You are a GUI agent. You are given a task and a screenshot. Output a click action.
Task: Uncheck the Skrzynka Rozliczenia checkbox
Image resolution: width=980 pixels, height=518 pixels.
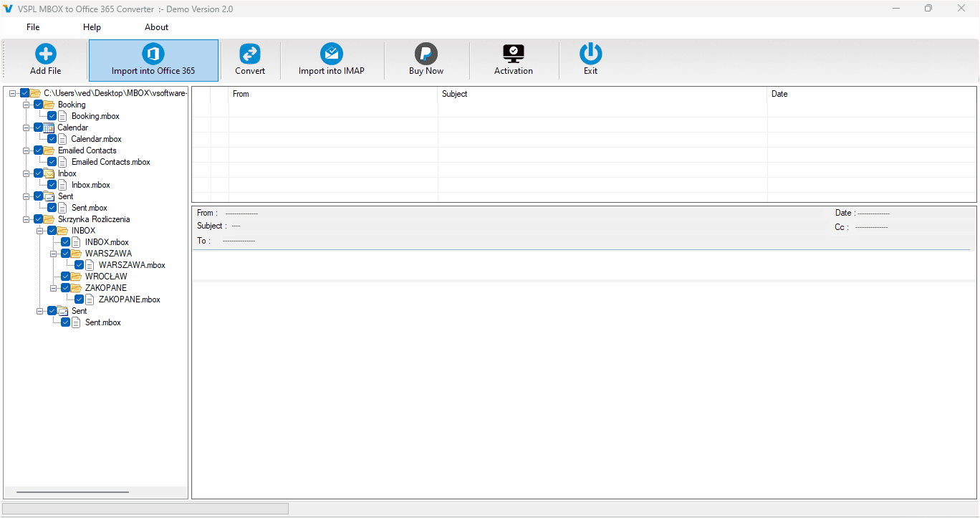point(39,219)
